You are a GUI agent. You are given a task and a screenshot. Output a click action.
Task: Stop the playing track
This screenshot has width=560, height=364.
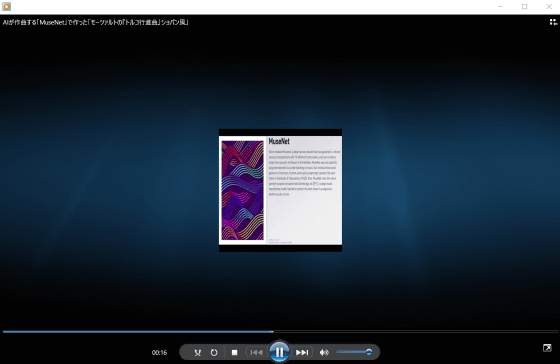[234, 353]
